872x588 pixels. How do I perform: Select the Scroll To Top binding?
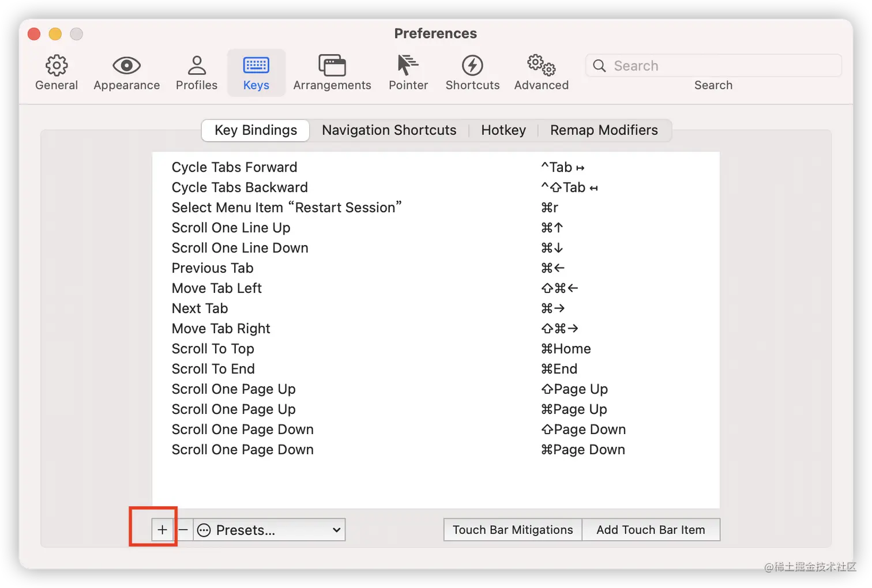(x=435, y=349)
